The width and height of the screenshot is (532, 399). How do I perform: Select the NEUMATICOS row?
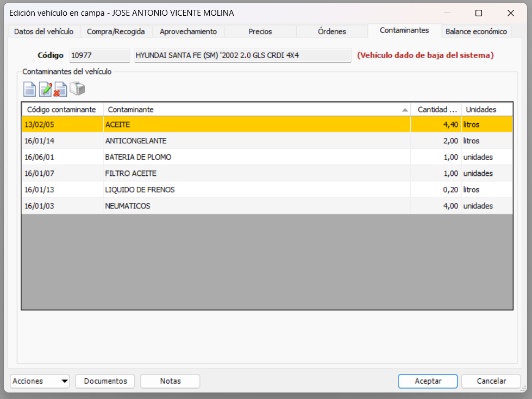pos(217,206)
